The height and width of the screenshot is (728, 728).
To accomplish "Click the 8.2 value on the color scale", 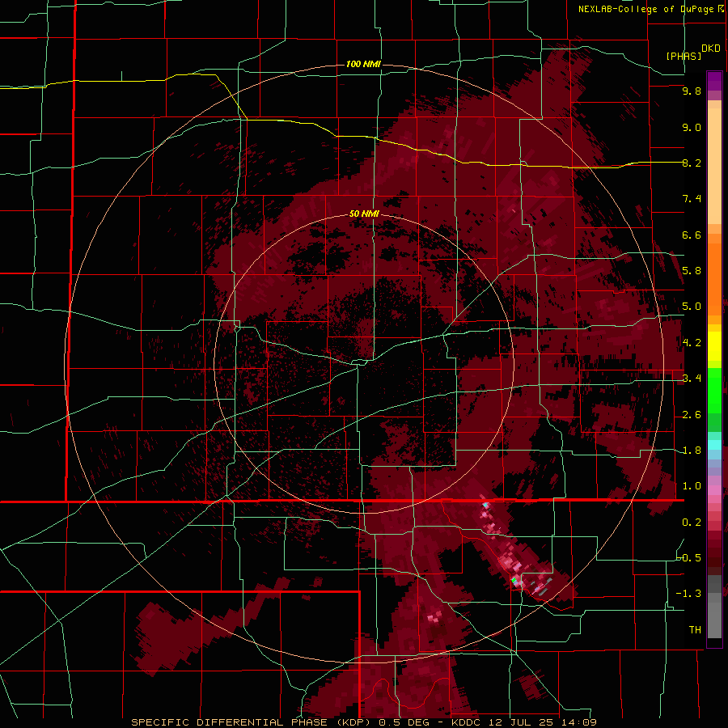I will (x=692, y=163).
